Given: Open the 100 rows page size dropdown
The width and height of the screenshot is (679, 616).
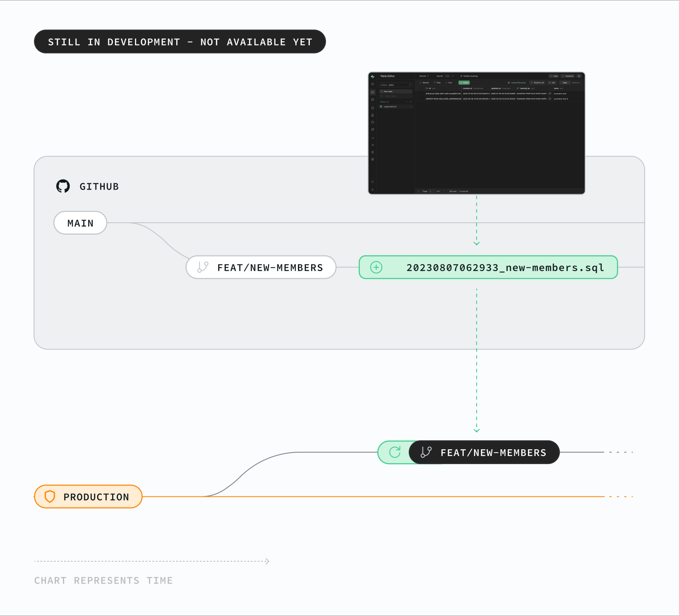Looking at the screenshot, I should (x=453, y=191).
